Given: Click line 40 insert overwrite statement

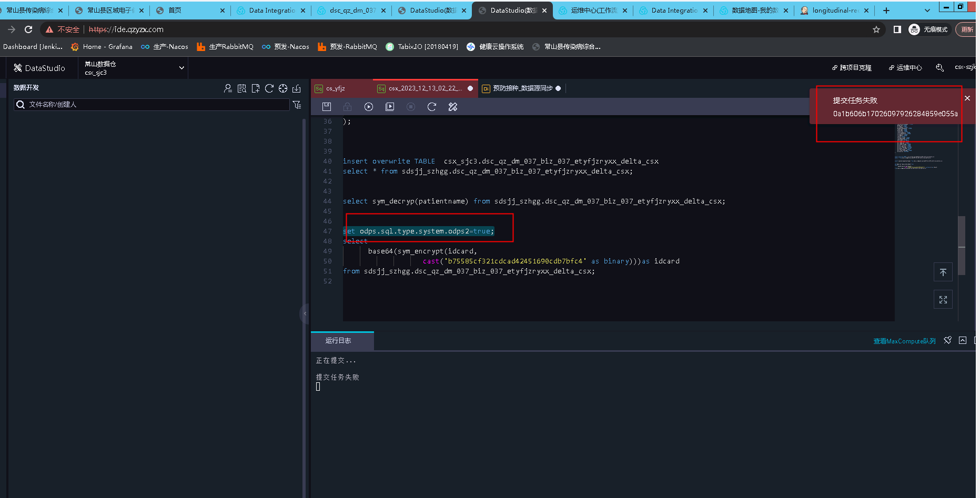Looking at the screenshot, I should tap(501, 161).
